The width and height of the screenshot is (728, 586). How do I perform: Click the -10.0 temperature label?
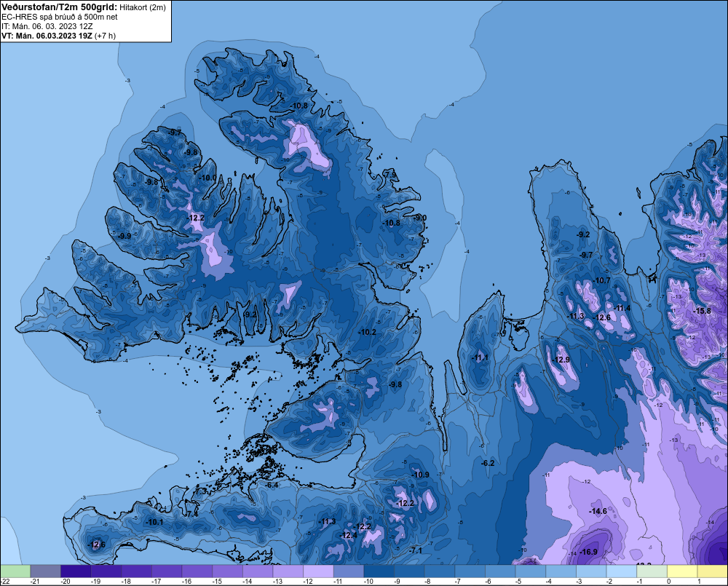pos(208,178)
